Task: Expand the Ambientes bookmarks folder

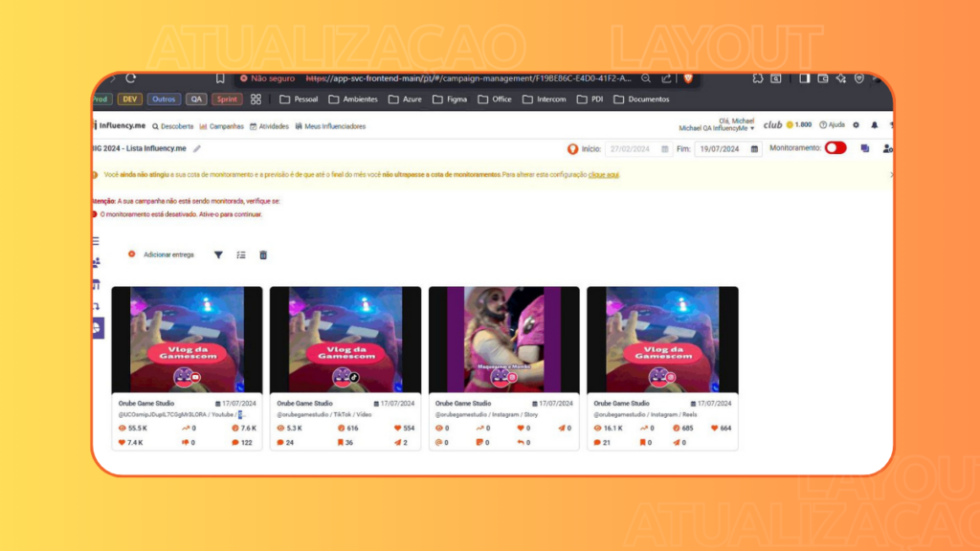Action: point(353,99)
